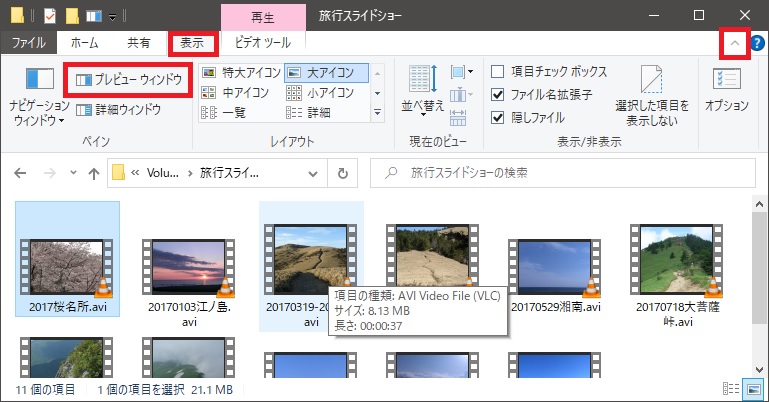Go forward with the right arrow
The width and height of the screenshot is (769, 402).
tap(50, 173)
